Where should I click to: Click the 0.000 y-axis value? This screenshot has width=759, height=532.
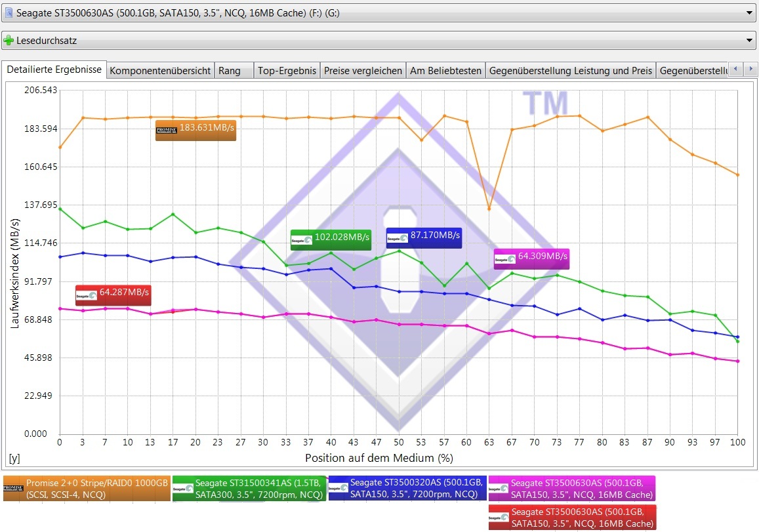[35, 434]
